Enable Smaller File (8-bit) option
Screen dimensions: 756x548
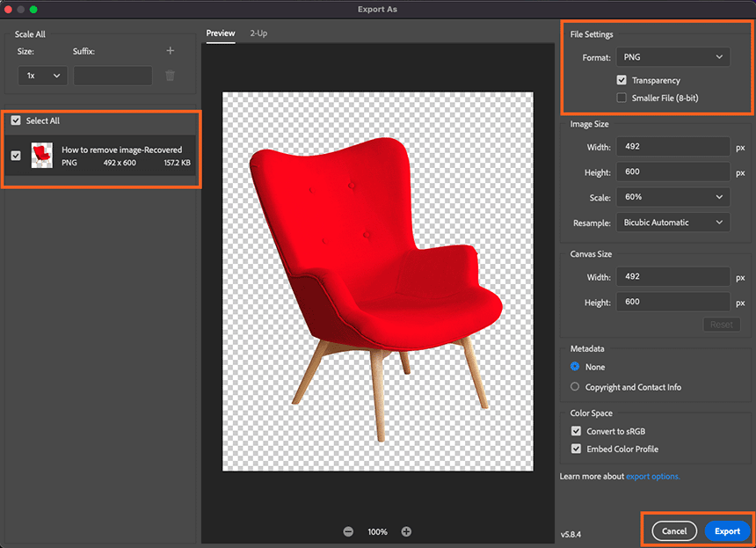pos(622,98)
